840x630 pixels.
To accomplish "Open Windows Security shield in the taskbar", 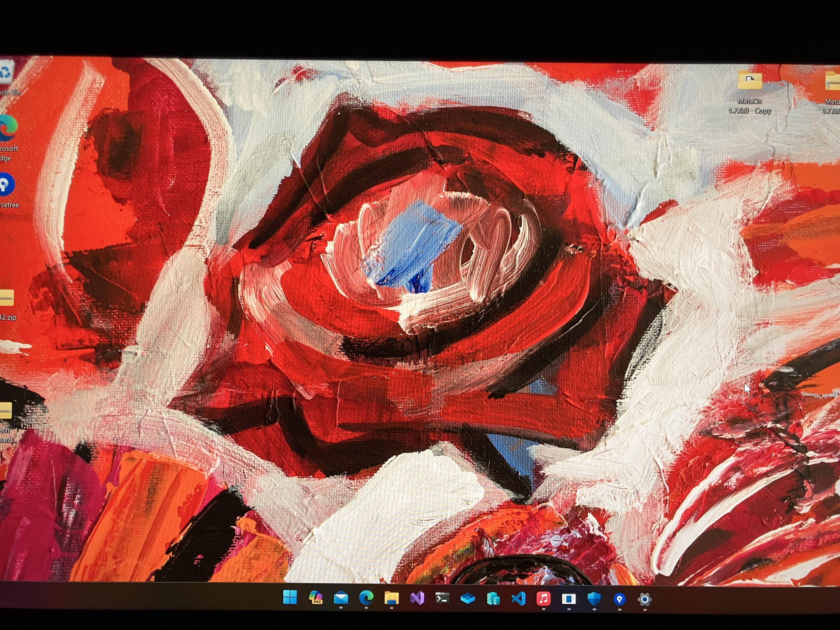I will (x=594, y=599).
